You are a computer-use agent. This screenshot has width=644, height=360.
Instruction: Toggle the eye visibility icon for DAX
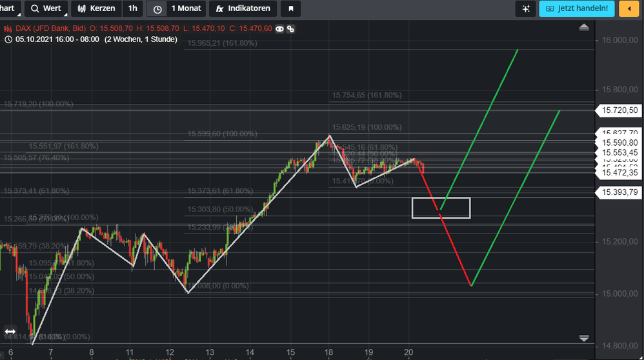coord(280,29)
